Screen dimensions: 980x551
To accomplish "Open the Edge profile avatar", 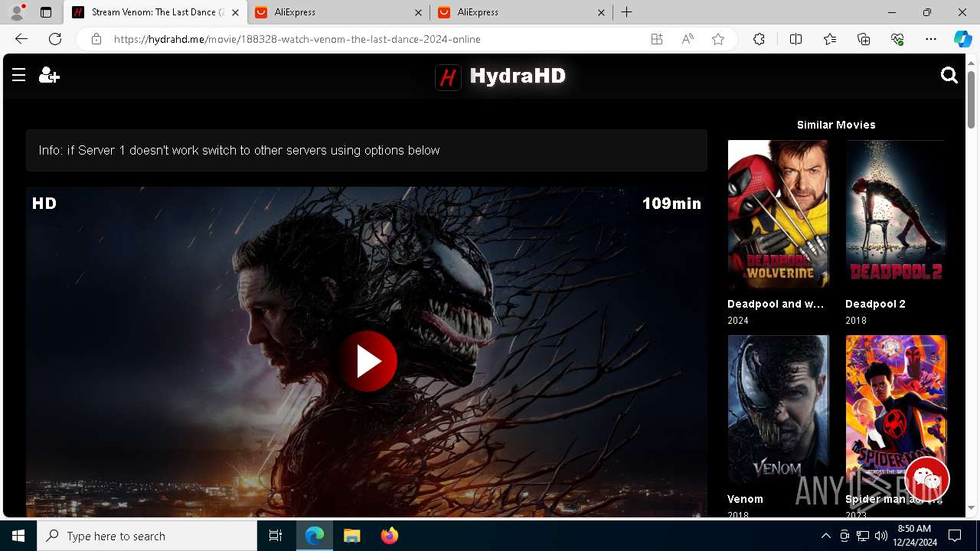I will (17, 12).
